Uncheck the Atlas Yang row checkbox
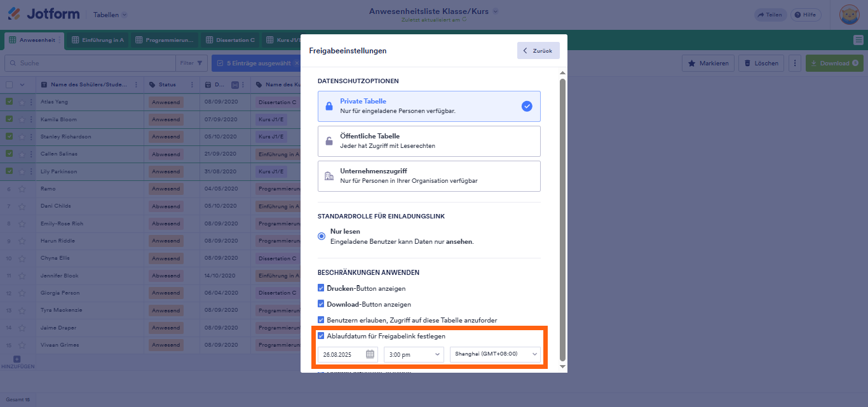Screen dimensions: 868x407 pos(10,102)
